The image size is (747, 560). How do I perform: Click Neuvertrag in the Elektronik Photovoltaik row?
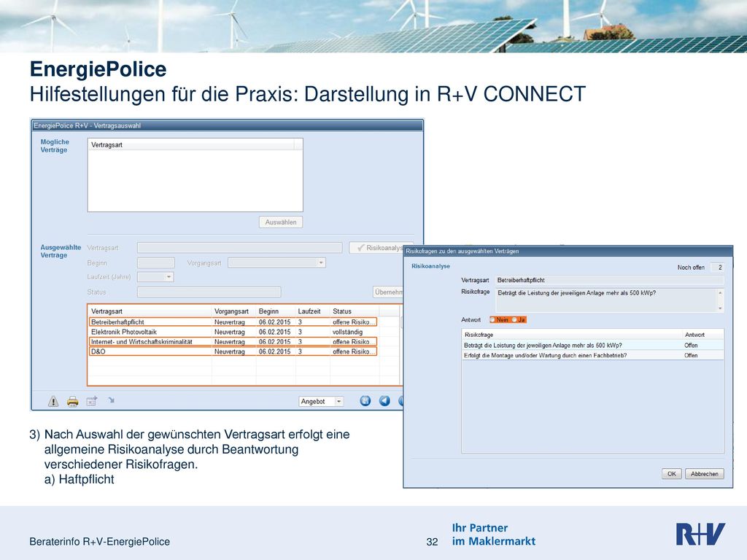click(230, 332)
